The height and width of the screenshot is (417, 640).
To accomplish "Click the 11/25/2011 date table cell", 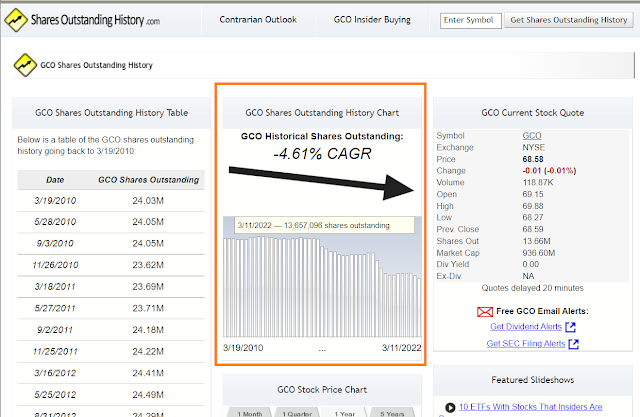I will coord(55,351).
